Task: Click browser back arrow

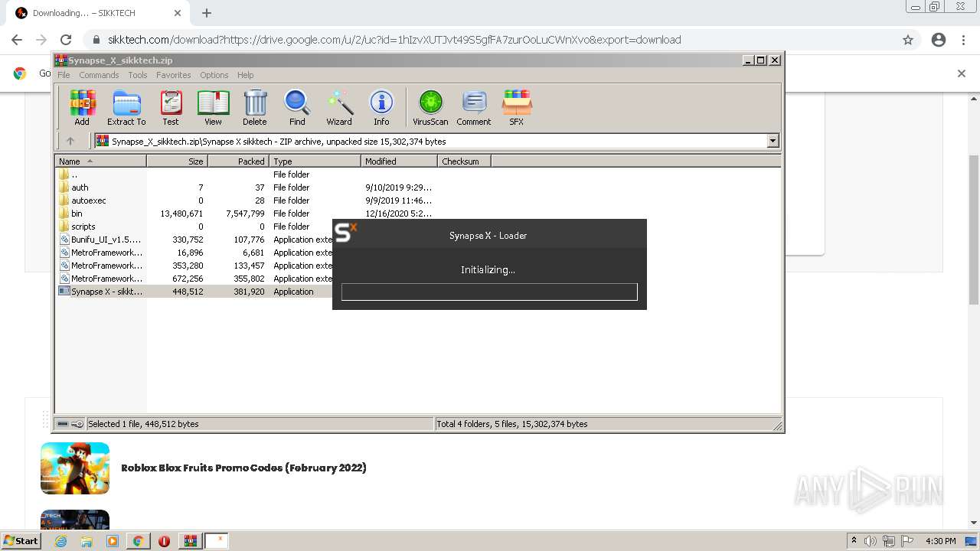Action: tap(17, 40)
